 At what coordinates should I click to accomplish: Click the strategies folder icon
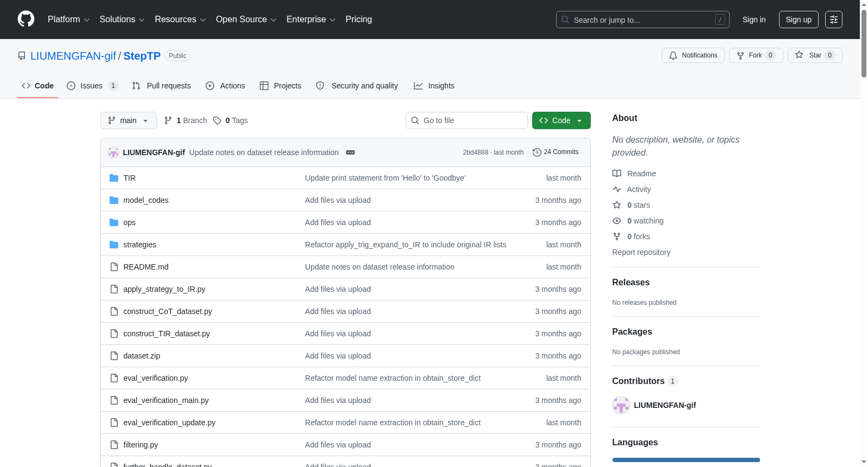pyautogui.click(x=114, y=245)
